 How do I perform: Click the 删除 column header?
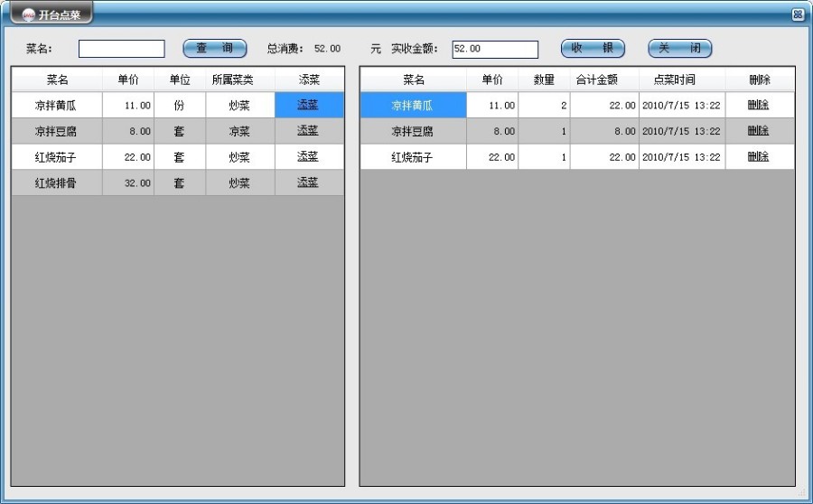[760, 79]
